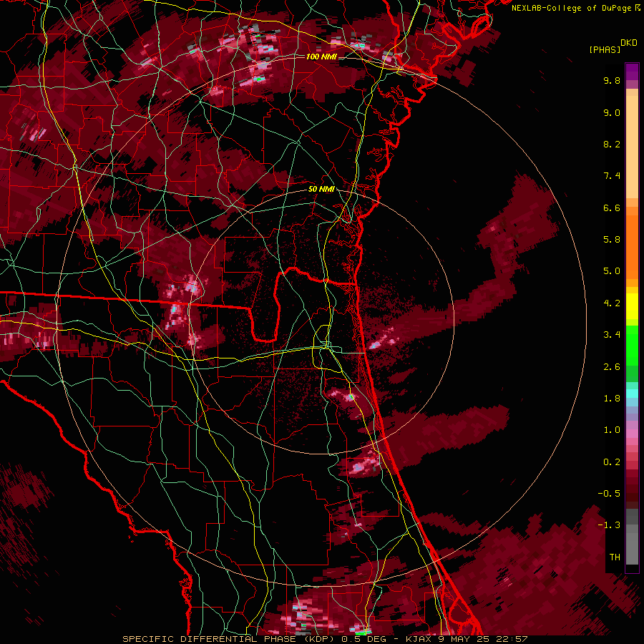
Task: Click the 100 NMI range ring label
Action: (x=321, y=57)
